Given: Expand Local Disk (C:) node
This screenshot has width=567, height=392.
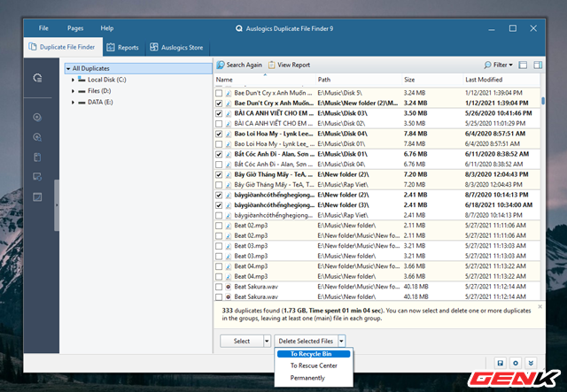Looking at the screenshot, I should click(73, 80).
